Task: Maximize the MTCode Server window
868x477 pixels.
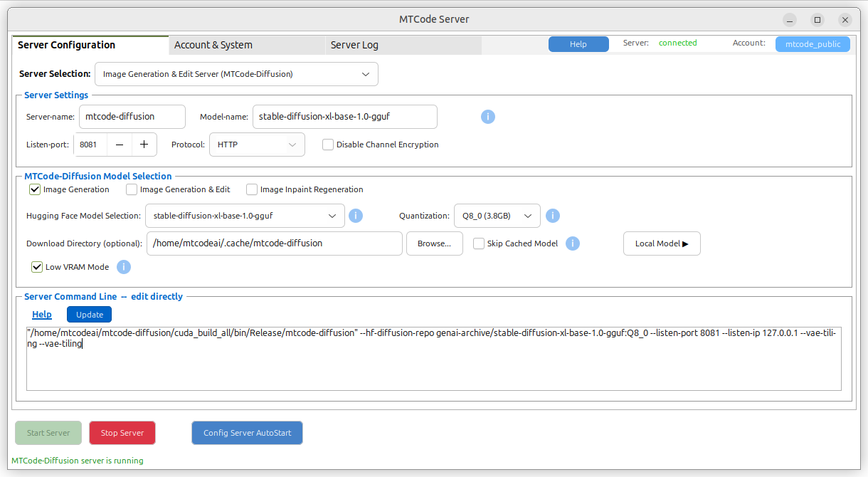Action: click(817, 20)
